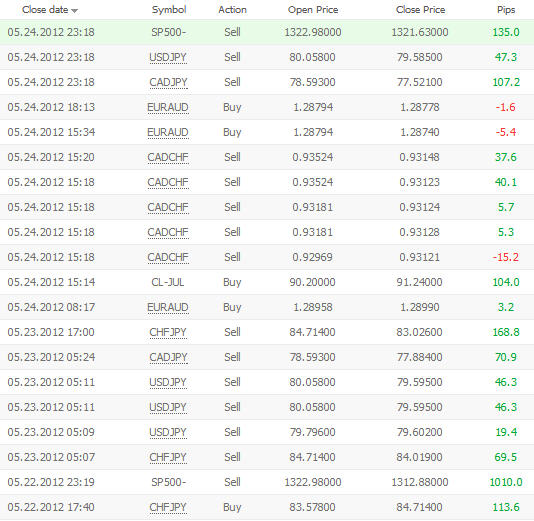Screen dimensions: 534x521
Task: Open EURAUD symbol link closed at 08:17
Action: [x=168, y=307]
